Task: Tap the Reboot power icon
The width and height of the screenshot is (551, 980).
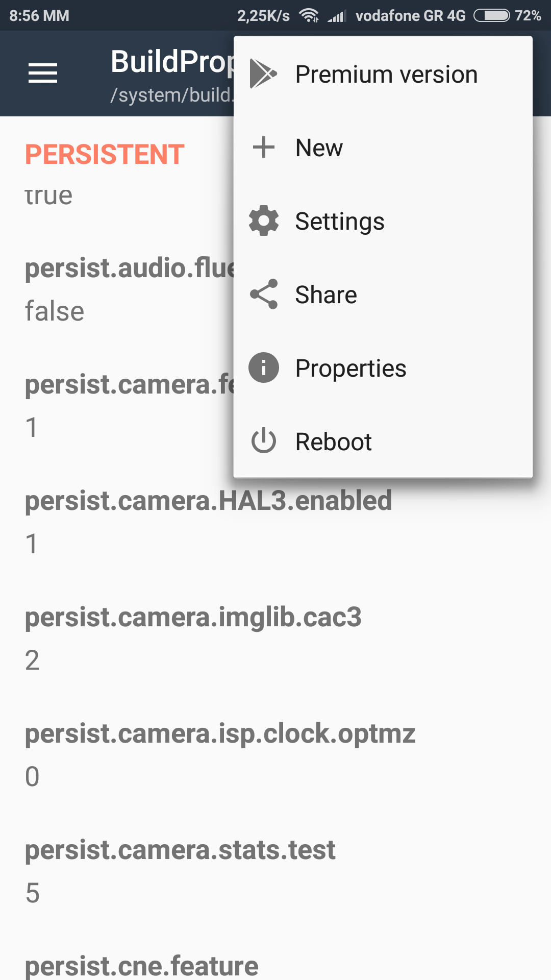Action: 264,442
